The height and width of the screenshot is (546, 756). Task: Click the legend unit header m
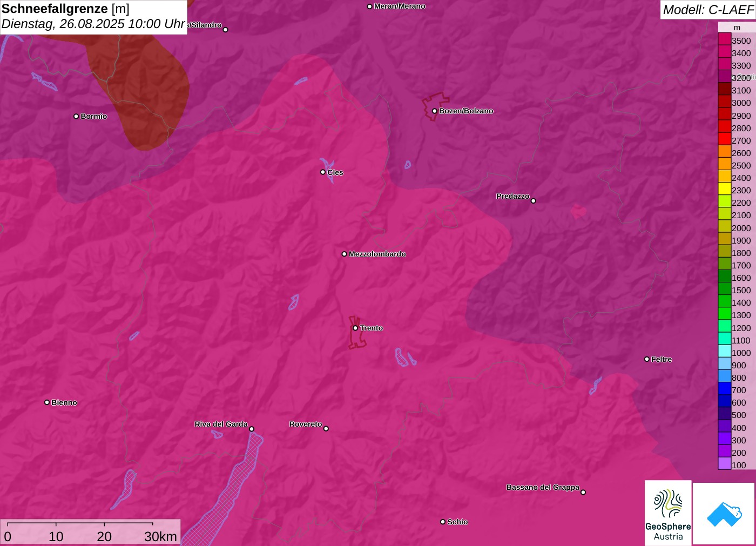(x=737, y=28)
